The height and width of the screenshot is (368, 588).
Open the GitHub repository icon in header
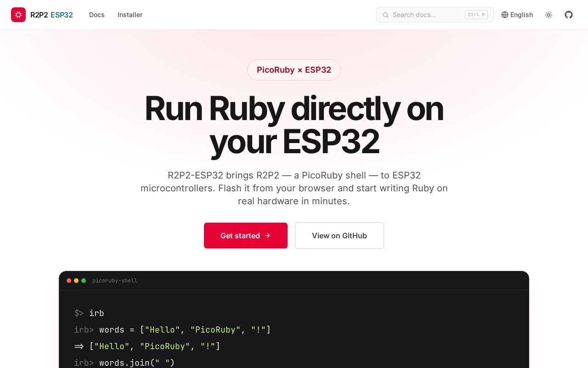(x=569, y=15)
